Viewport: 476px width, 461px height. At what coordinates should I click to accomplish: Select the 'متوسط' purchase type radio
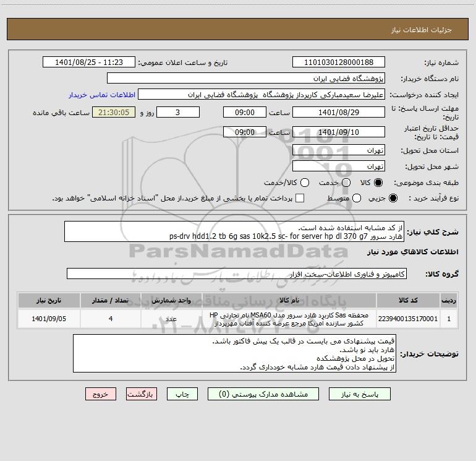pos(357,198)
